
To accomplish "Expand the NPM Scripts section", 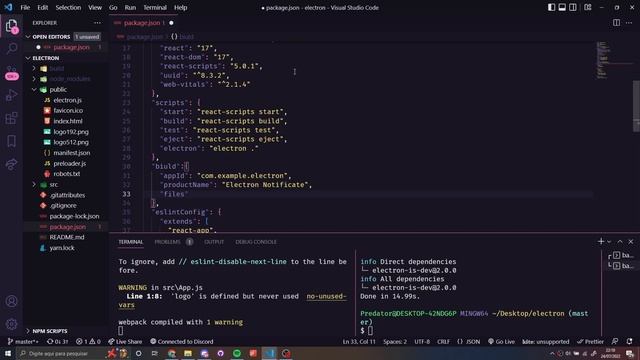I will 65,331.
